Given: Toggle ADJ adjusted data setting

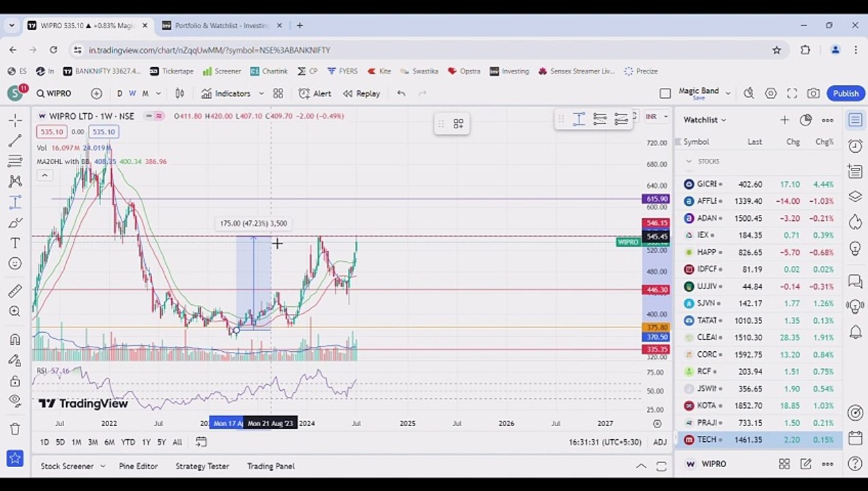Looking at the screenshot, I should [x=660, y=443].
